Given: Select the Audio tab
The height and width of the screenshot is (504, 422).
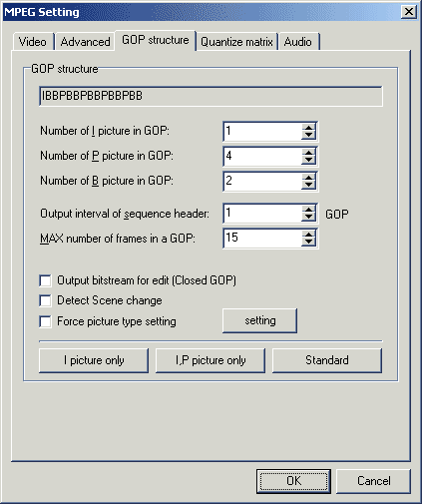Looking at the screenshot, I should coord(298,42).
